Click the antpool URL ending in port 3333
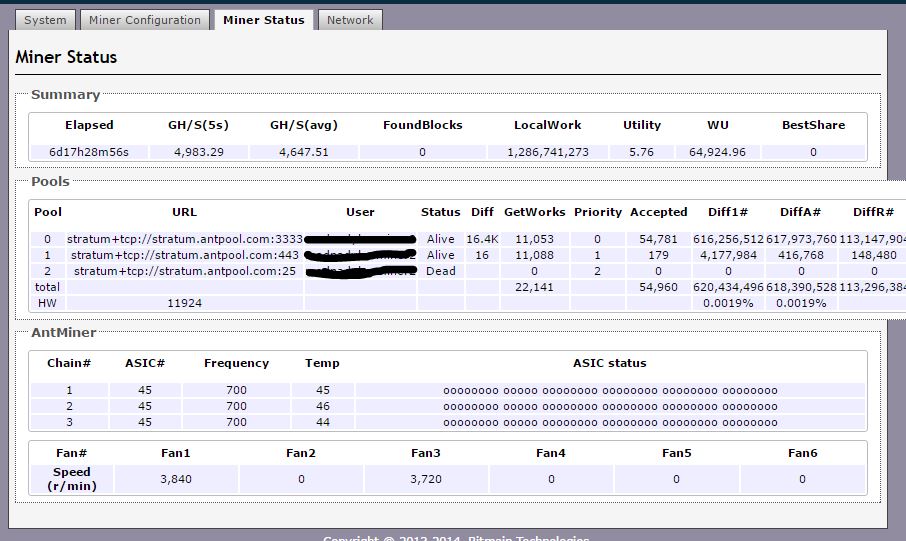The image size is (906, 541). pos(184,240)
